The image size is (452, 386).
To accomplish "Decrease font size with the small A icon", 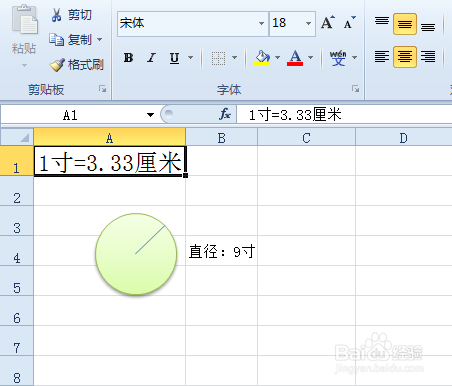I will tap(350, 23).
